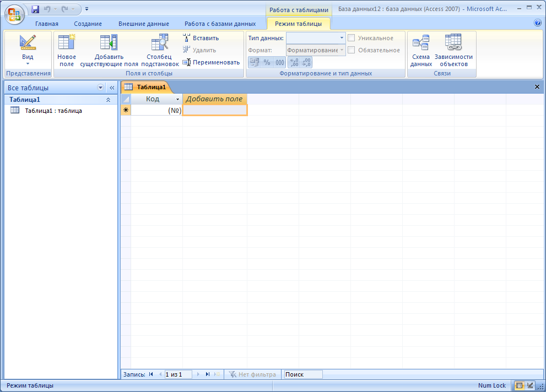Select the Режим таблицы ribbon tab
Image resolution: width=546 pixels, height=392 pixels.
299,24
